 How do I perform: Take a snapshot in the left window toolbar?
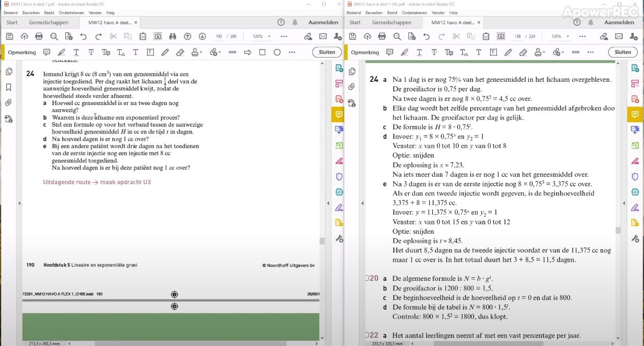click(158, 36)
